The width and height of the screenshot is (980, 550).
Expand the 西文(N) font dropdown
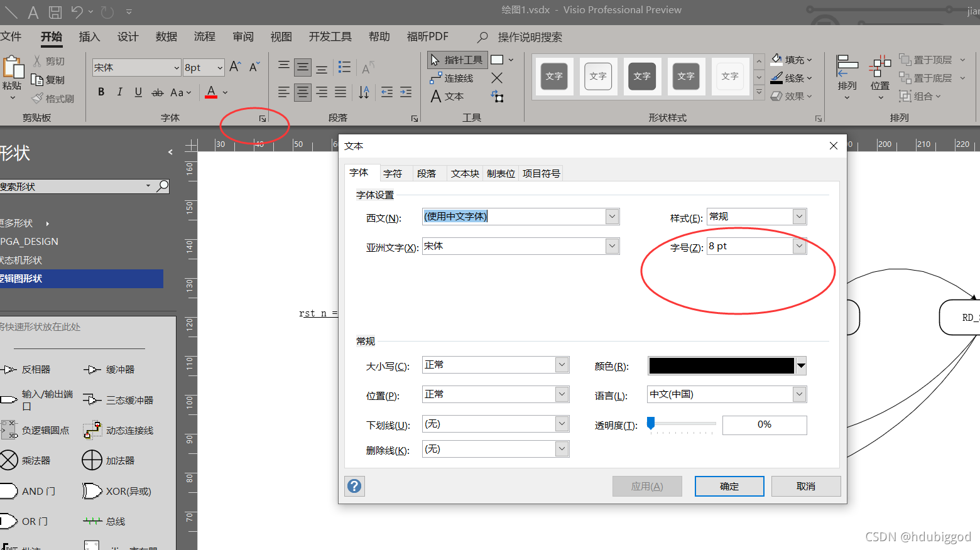click(x=611, y=216)
